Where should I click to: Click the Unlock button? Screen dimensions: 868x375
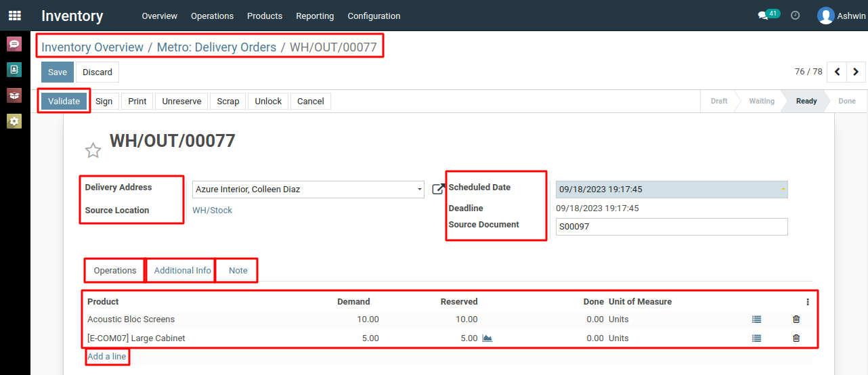[x=268, y=101]
